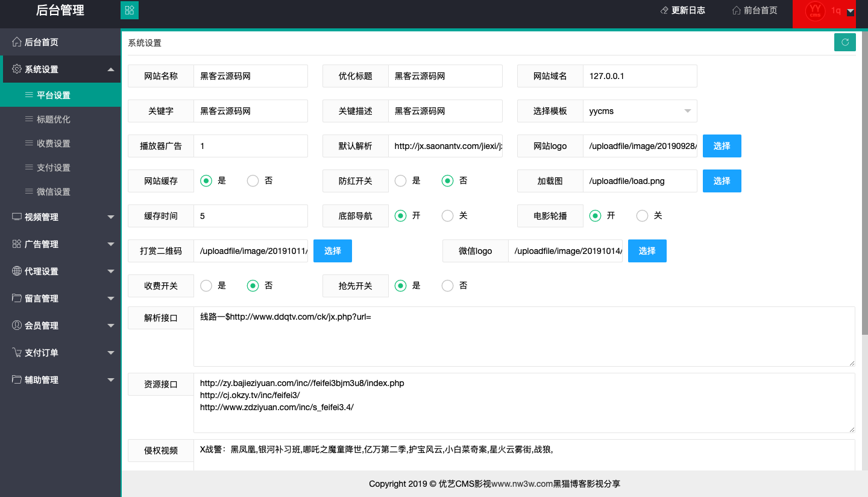Open the 标题优化 submenu item
868x497 pixels.
[54, 119]
